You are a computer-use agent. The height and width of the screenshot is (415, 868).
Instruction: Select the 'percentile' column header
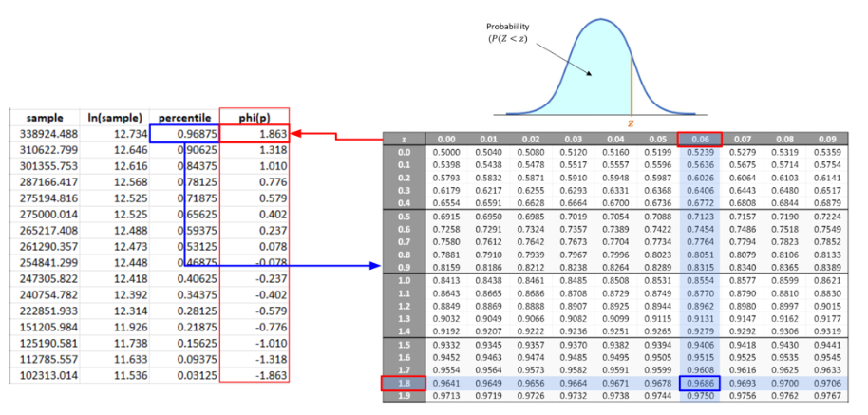(183, 118)
